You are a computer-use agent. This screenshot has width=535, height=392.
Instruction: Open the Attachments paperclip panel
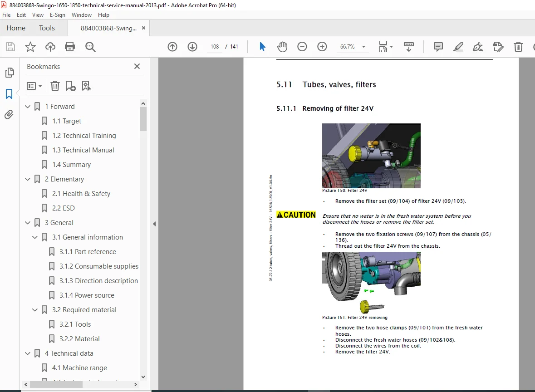(x=9, y=115)
